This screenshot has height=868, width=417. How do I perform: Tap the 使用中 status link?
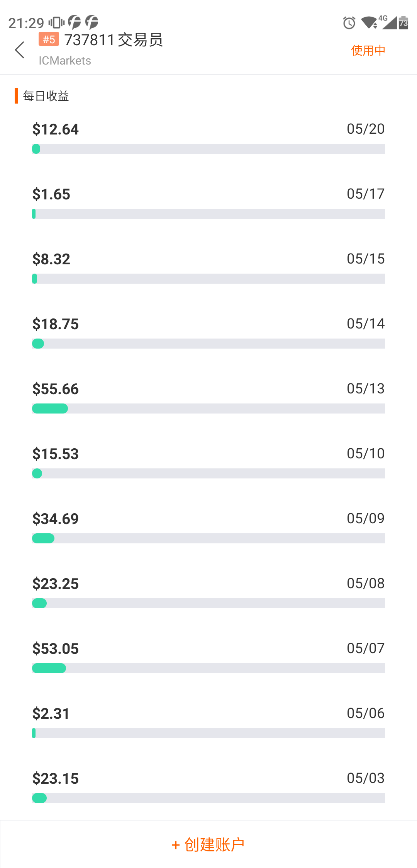coord(368,50)
